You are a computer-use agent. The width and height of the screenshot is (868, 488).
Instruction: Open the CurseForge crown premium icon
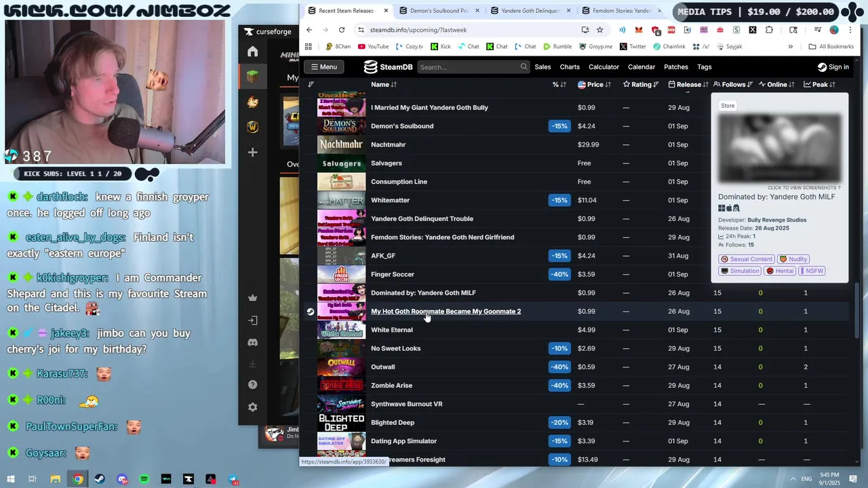253,298
